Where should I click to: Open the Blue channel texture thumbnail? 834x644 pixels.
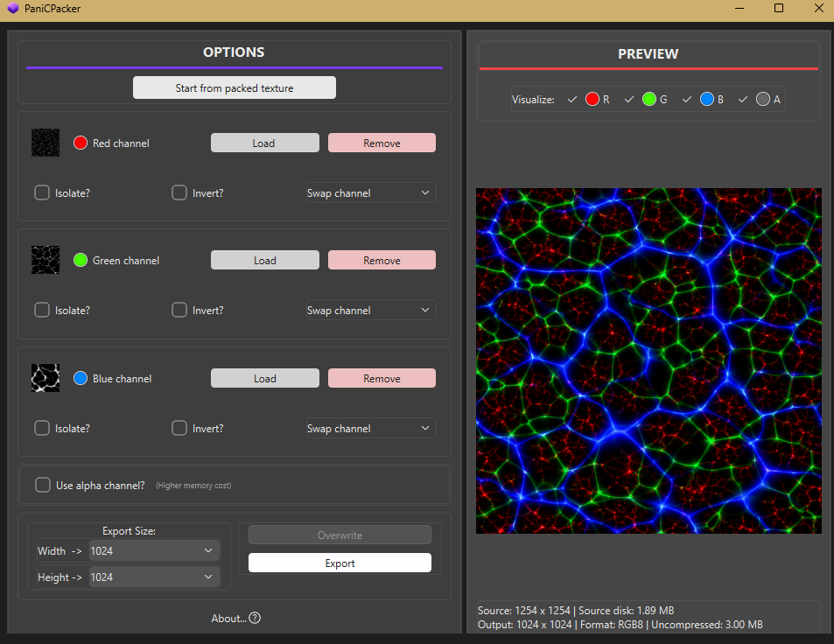pyautogui.click(x=46, y=378)
